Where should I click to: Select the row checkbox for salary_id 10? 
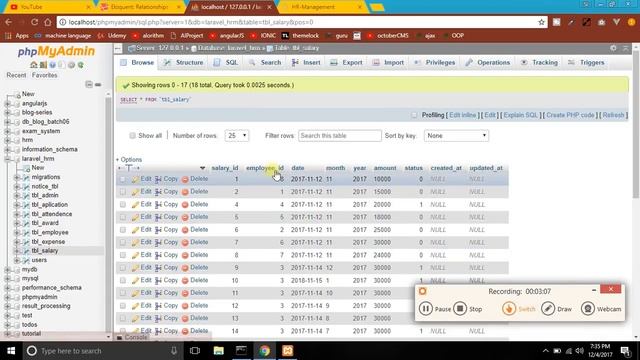(123, 280)
